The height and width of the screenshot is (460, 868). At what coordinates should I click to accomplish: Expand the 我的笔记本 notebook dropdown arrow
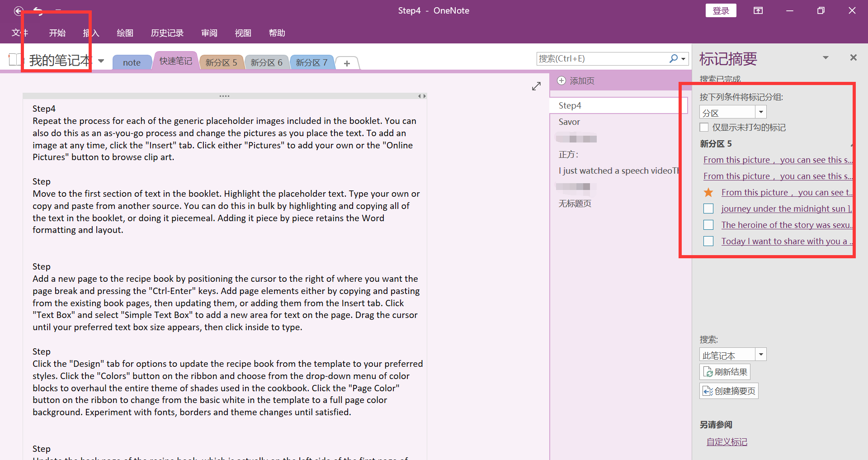[x=100, y=61]
